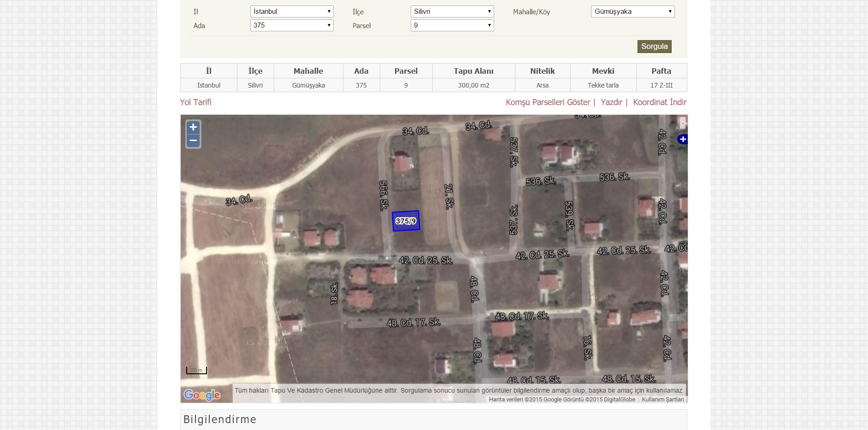Click the 21. Sk. street label
Viewport: 868px width, 430px height.
click(x=449, y=197)
